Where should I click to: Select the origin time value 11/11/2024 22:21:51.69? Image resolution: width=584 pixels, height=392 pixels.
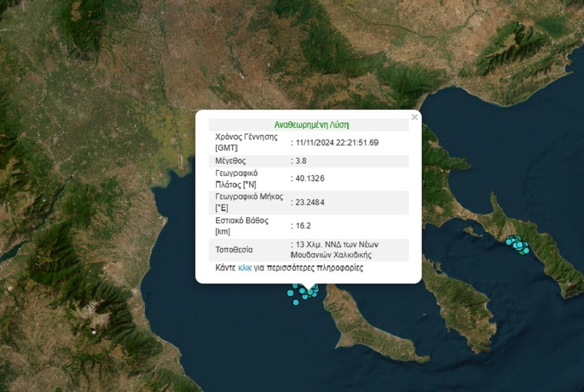pyautogui.click(x=337, y=143)
